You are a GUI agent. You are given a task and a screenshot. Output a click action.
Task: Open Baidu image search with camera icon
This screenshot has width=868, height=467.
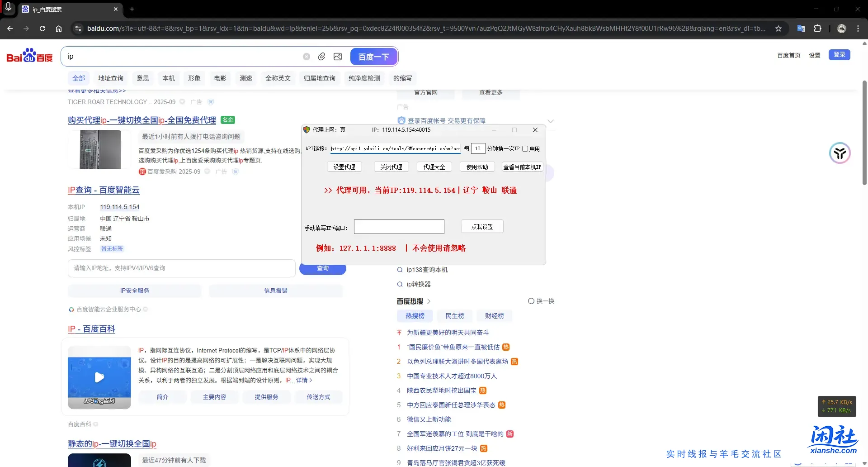coord(337,56)
